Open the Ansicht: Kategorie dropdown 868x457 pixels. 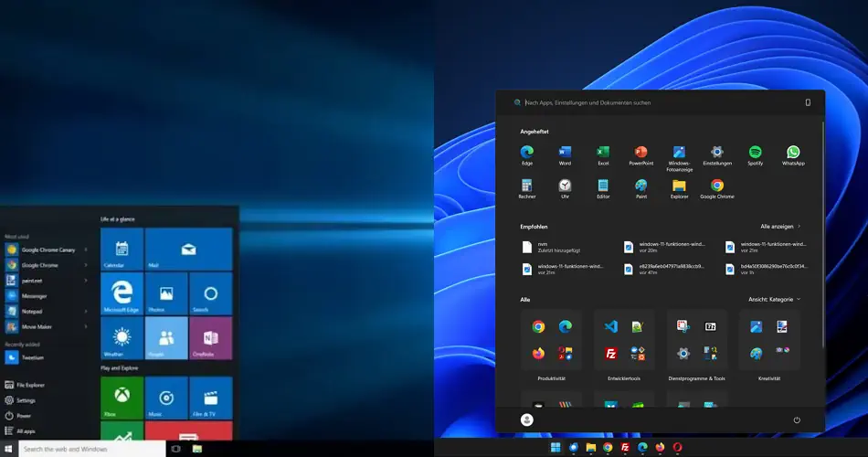(775, 299)
